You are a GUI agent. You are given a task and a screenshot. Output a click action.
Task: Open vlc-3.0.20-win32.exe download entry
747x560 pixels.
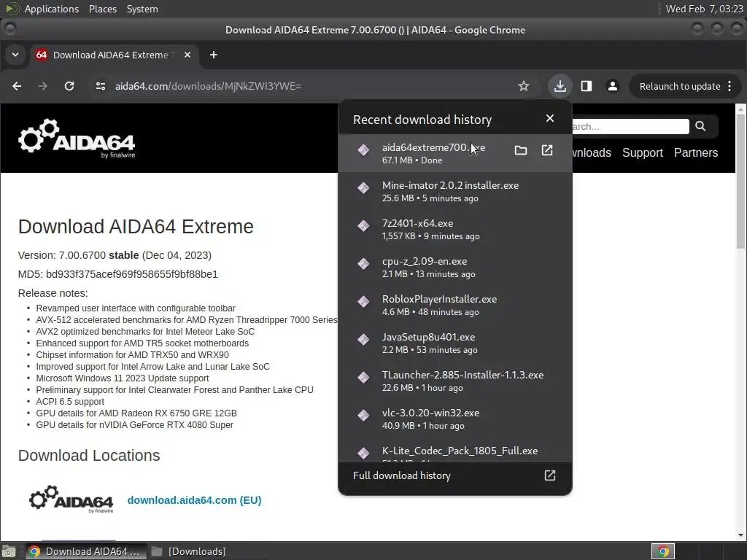click(x=454, y=419)
